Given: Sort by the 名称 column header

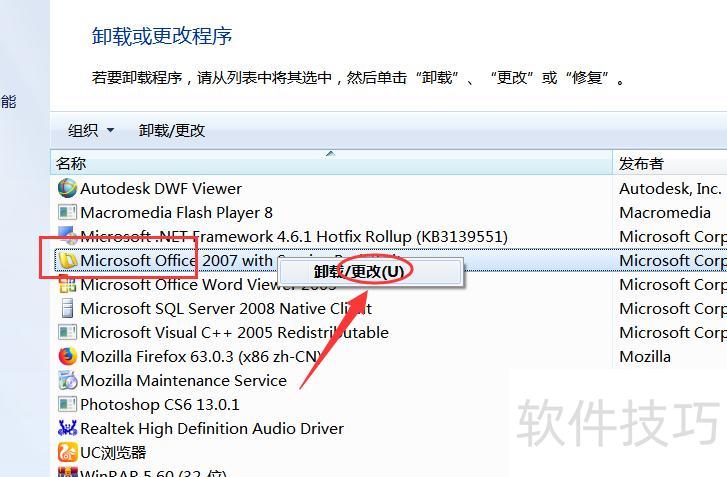Looking at the screenshot, I should click(x=332, y=163).
